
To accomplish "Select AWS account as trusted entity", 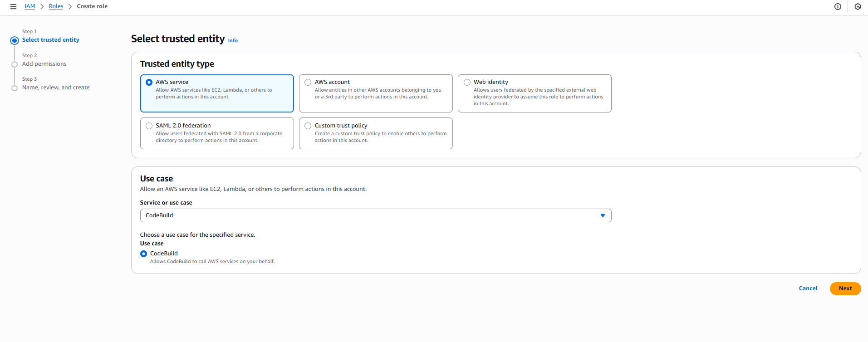I will coord(308,82).
